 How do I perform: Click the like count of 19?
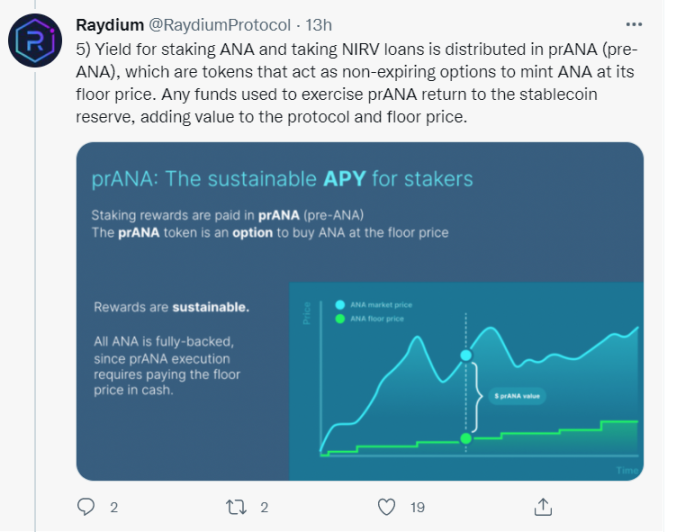click(417, 507)
